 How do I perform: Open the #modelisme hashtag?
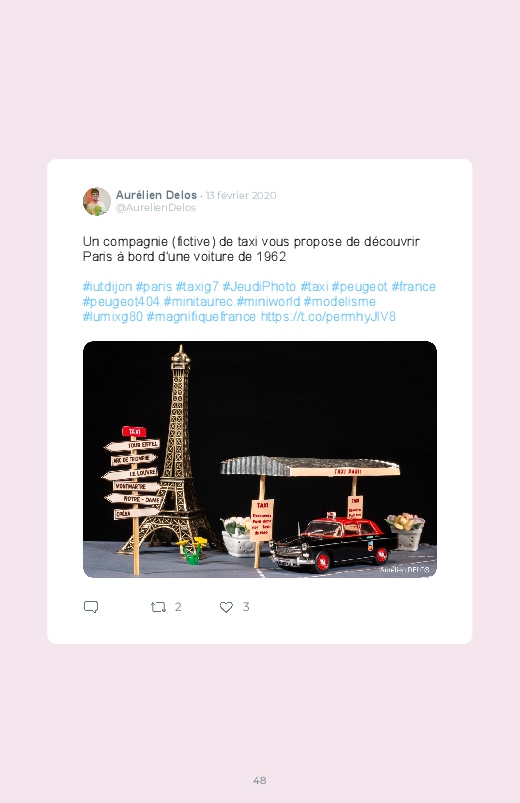click(340, 301)
